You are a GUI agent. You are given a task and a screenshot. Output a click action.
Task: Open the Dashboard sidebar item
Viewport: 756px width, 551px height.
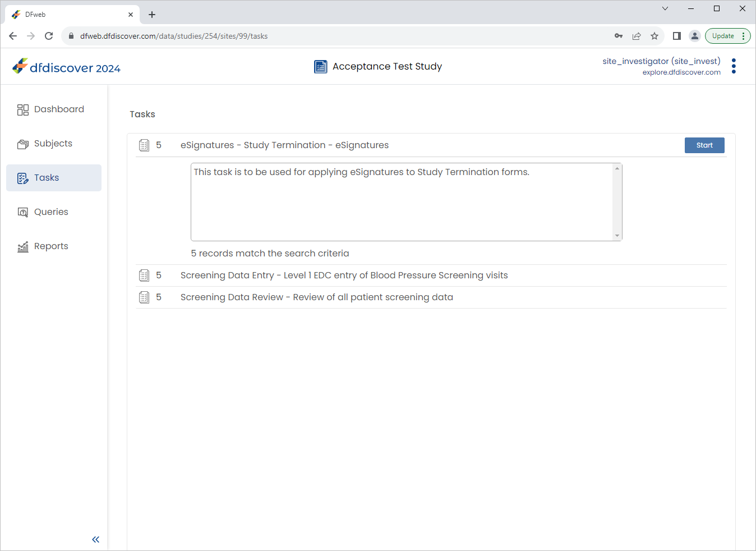54,109
